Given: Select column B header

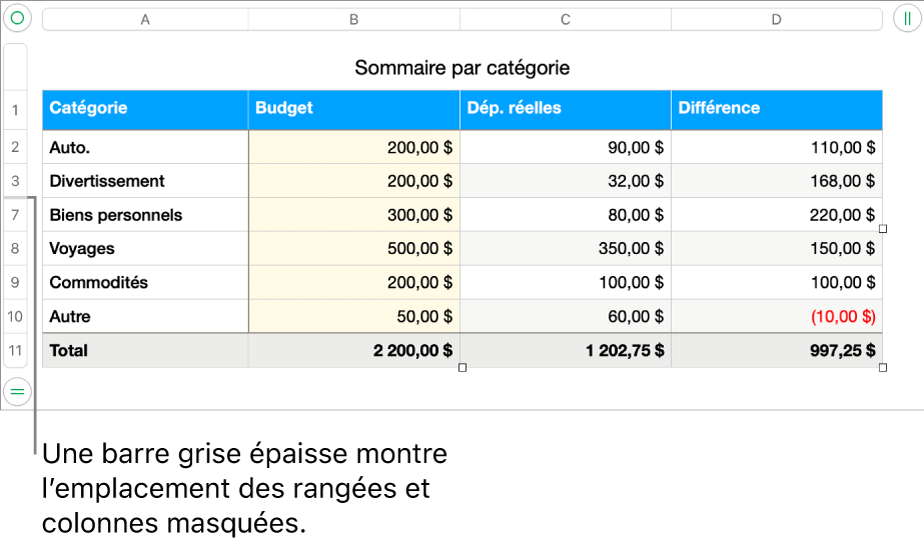Looking at the screenshot, I should [354, 19].
